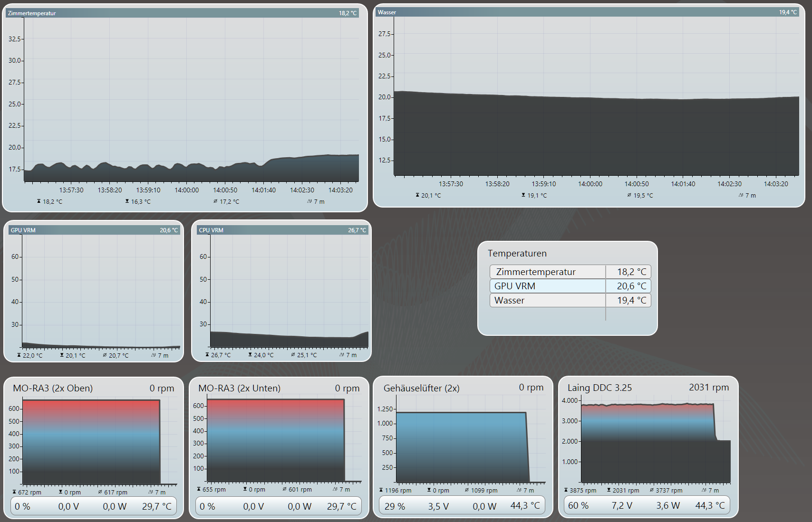Click the average icon in Wasser chart
Image resolution: width=812 pixels, height=522 pixels.
click(629, 195)
